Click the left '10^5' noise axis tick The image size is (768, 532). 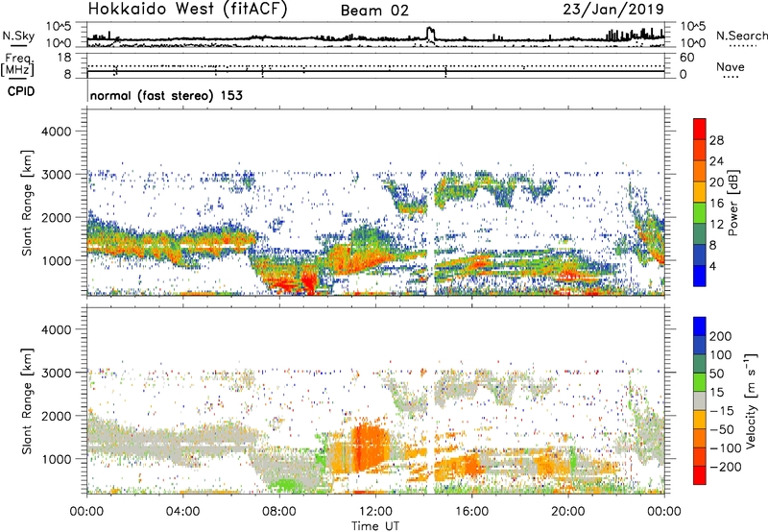pyautogui.click(x=59, y=26)
